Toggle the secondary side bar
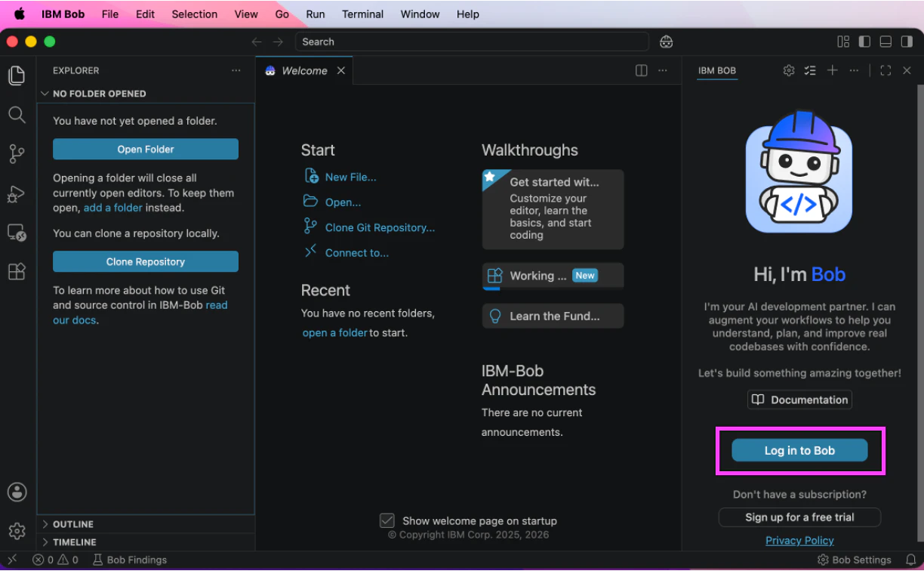The height and width of the screenshot is (571, 924). [907, 42]
